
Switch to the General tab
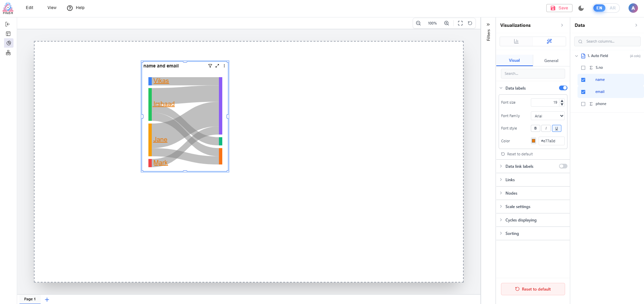[x=551, y=61]
